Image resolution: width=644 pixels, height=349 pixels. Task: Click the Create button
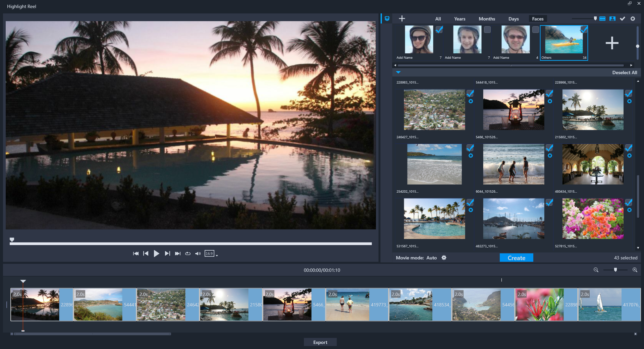coord(516,258)
